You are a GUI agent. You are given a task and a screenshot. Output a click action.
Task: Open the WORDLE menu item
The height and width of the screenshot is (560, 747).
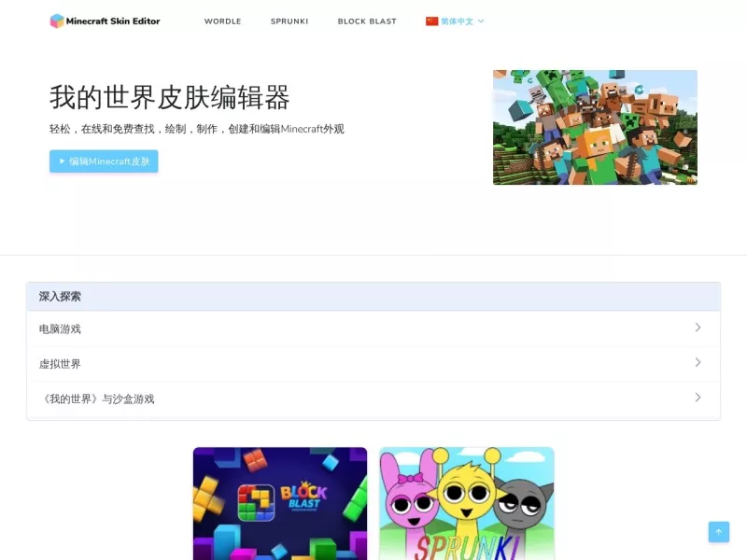(222, 21)
